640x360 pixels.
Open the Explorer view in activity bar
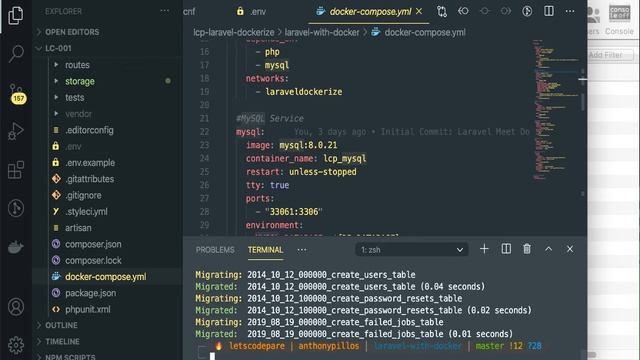16,15
